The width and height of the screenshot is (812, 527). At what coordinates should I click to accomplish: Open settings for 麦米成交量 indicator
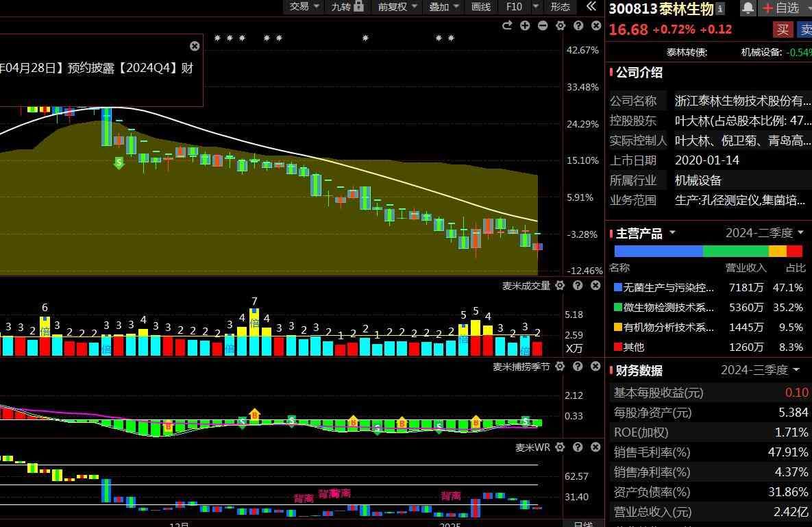tap(560, 286)
